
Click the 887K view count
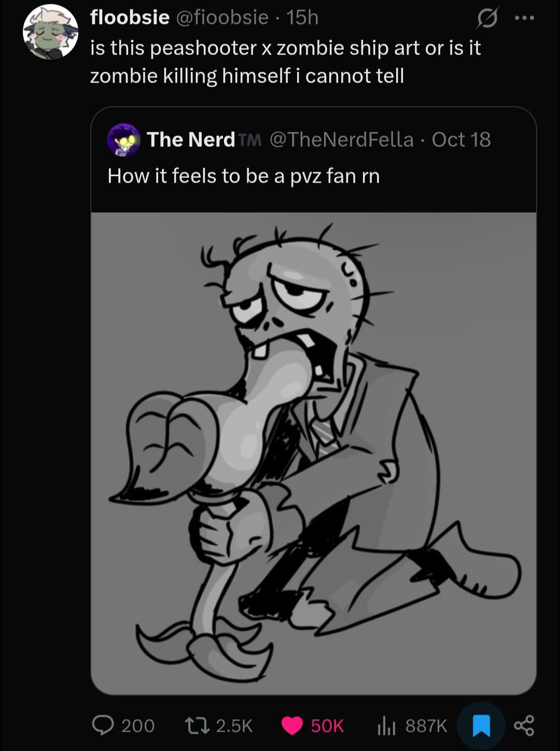point(426,725)
